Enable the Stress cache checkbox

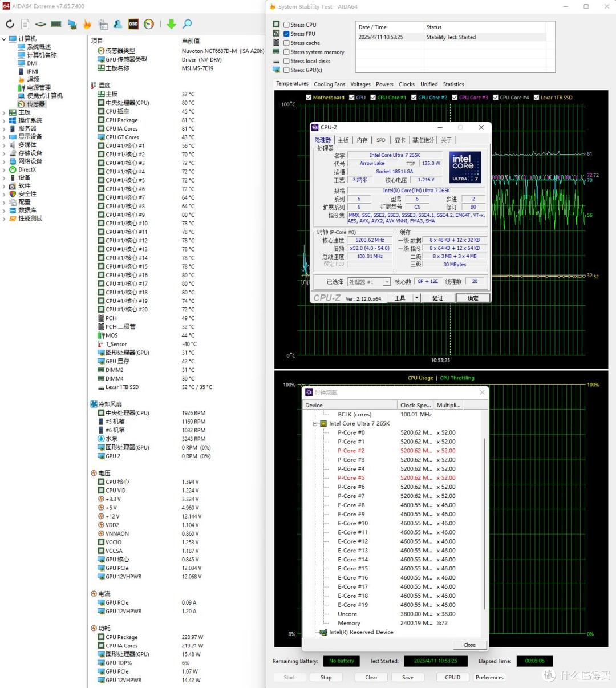click(287, 43)
